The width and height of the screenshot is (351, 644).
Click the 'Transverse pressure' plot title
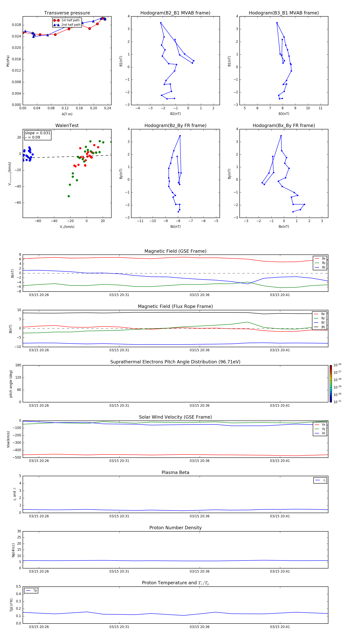point(67,13)
